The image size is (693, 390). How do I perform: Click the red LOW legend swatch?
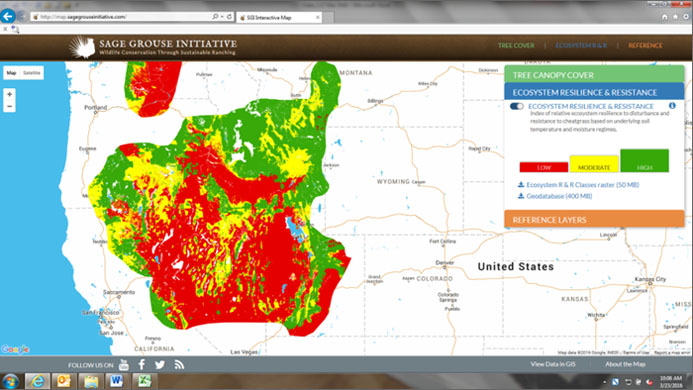tap(544, 167)
